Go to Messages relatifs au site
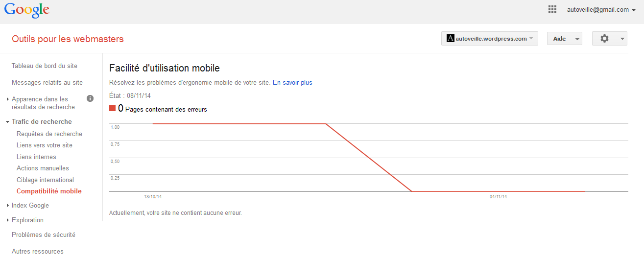The image size is (644, 258). 47,83
